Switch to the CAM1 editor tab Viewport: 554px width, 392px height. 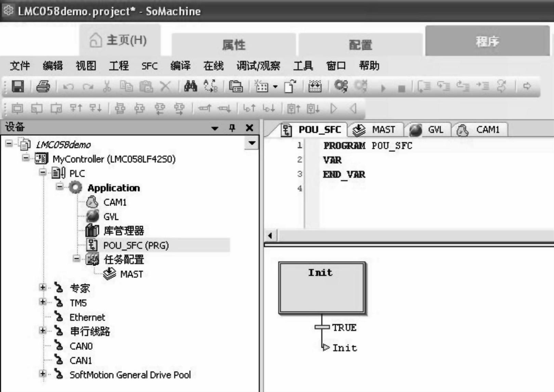pos(480,130)
